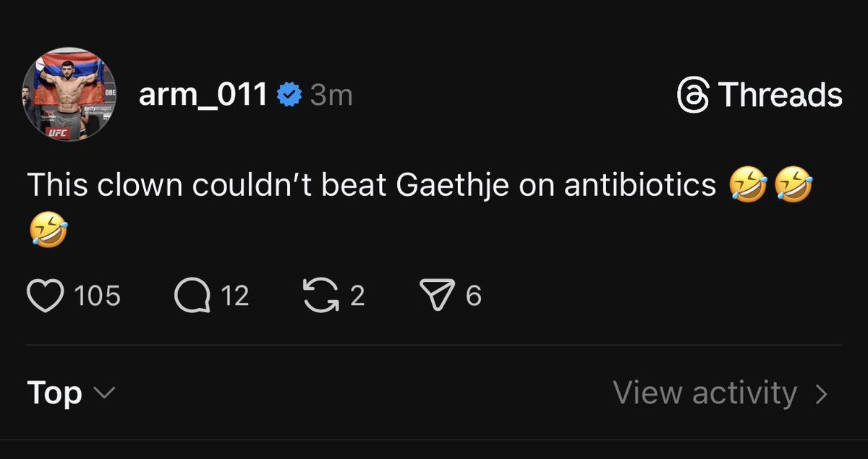Open the arm_011 username link

(x=203, y=95)
